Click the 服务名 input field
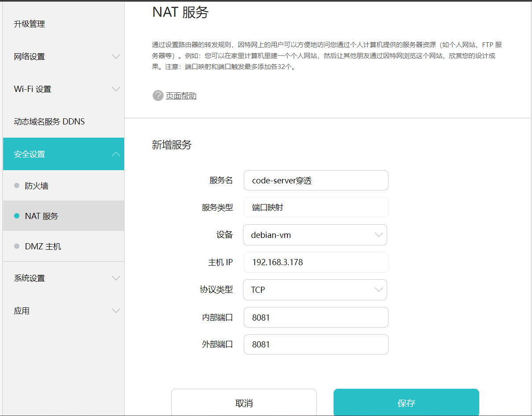532x416 pixels. point(316,180)
